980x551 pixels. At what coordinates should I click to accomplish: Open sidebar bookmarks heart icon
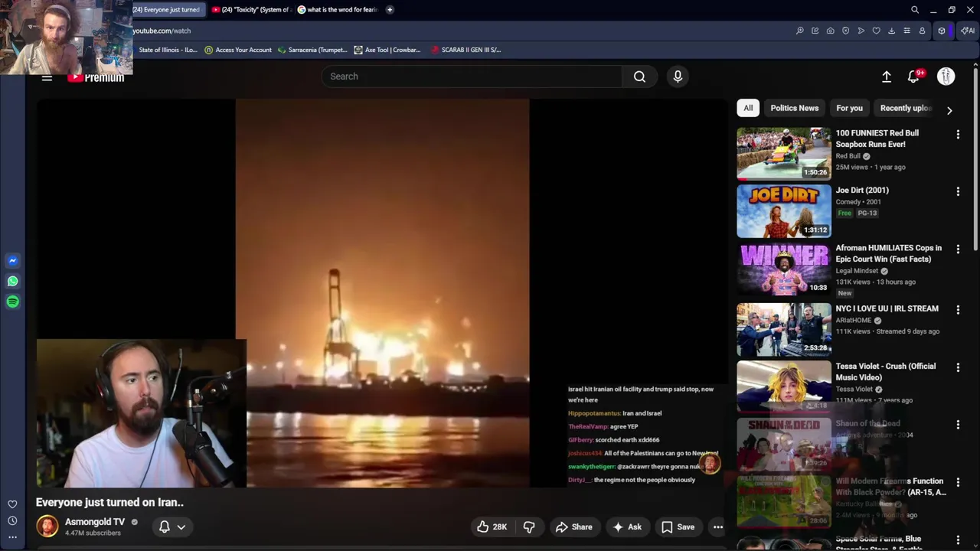pos(12,504)
